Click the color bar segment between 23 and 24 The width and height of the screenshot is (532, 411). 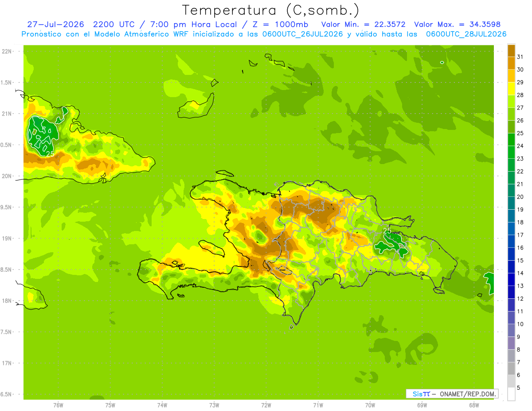click(511, 152)
